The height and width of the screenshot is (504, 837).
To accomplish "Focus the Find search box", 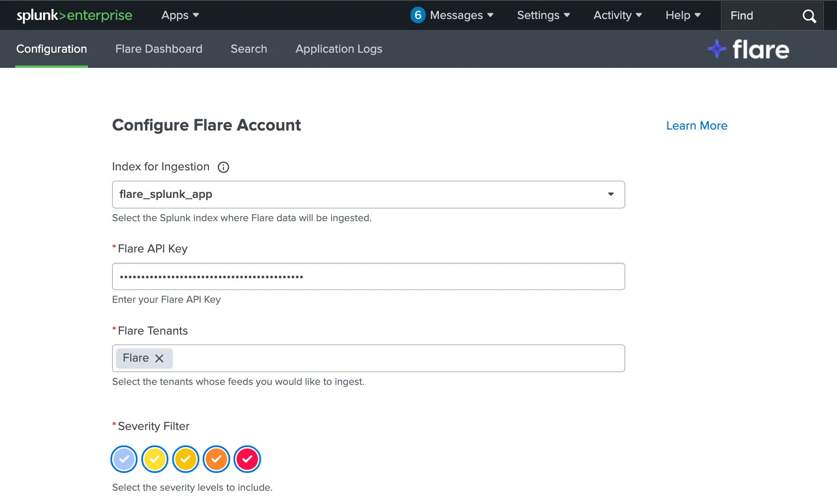I will point(772,16).
